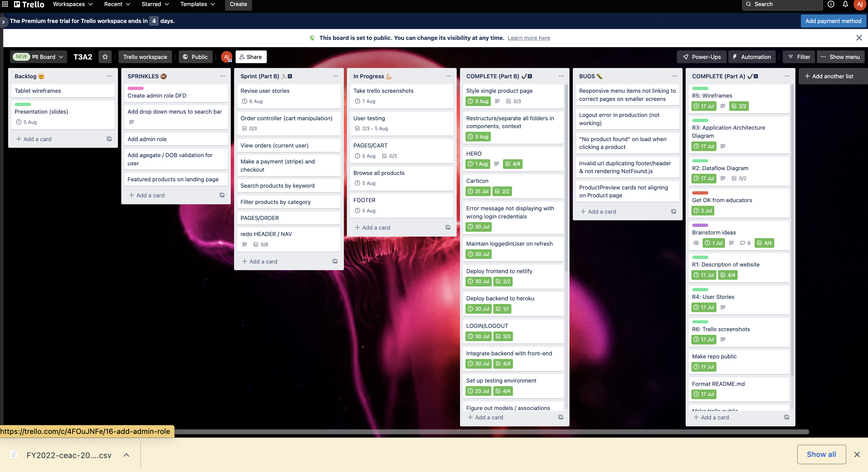Expand the downloaded csv file options chevron
This screenshot has height=472, width=868.
pyautogui.click(x=126, y=455)
